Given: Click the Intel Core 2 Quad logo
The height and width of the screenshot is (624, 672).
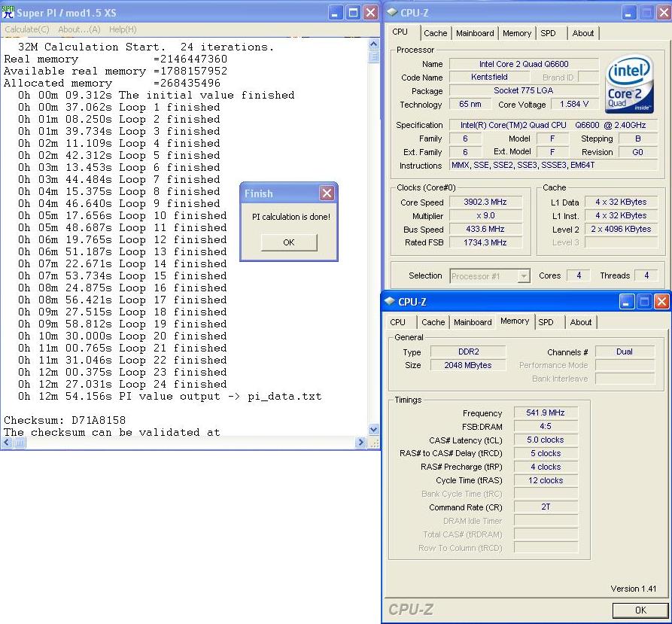Looking at the screenshot, I should tap(629, 84).
